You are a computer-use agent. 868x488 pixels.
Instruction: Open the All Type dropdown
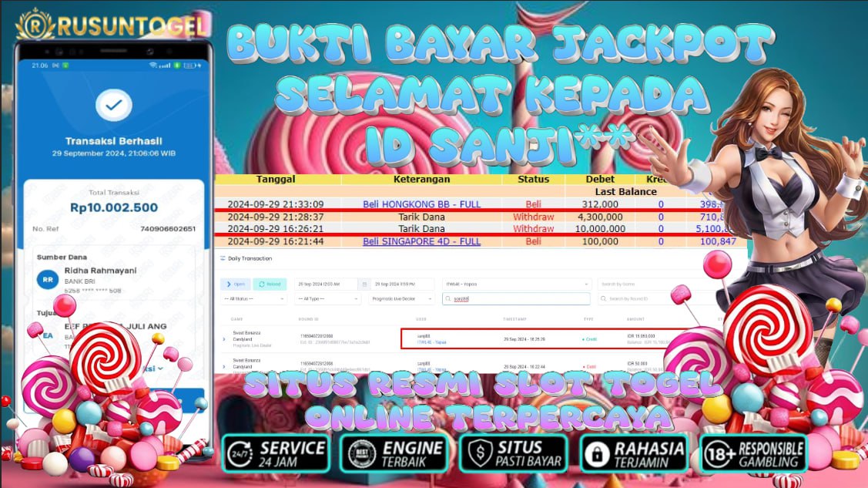coord(328,298)
